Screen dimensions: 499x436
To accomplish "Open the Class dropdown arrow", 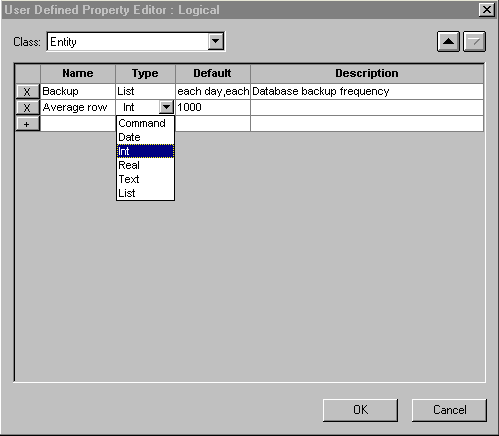I will click(x=216, y=42).
